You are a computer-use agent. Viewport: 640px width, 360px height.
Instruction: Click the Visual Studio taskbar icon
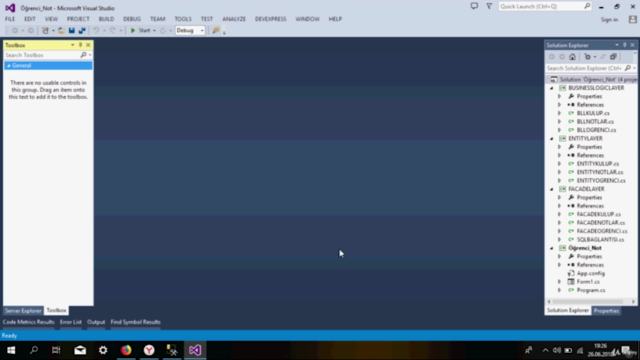click(195, 350)
